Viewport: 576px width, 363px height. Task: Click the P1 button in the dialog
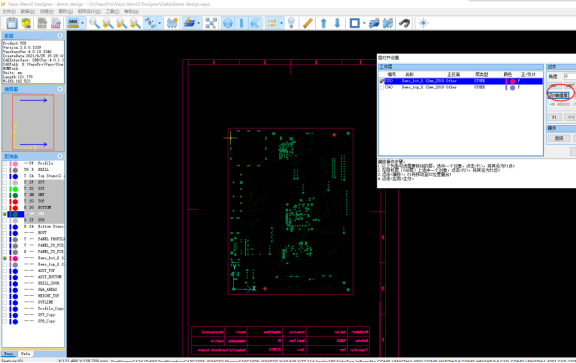[555, 117]
